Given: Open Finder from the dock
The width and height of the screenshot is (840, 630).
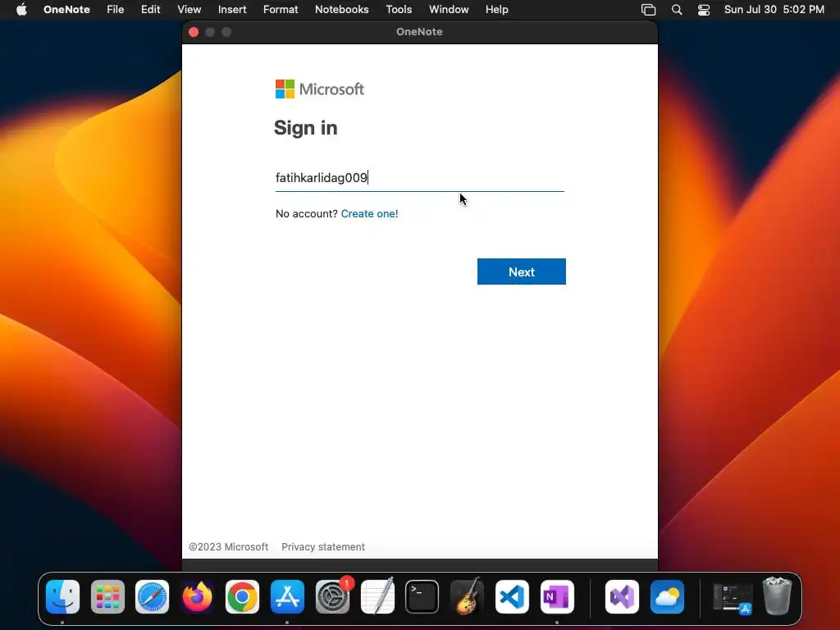Looking at the screenshot, I should [x=62, y=597].
